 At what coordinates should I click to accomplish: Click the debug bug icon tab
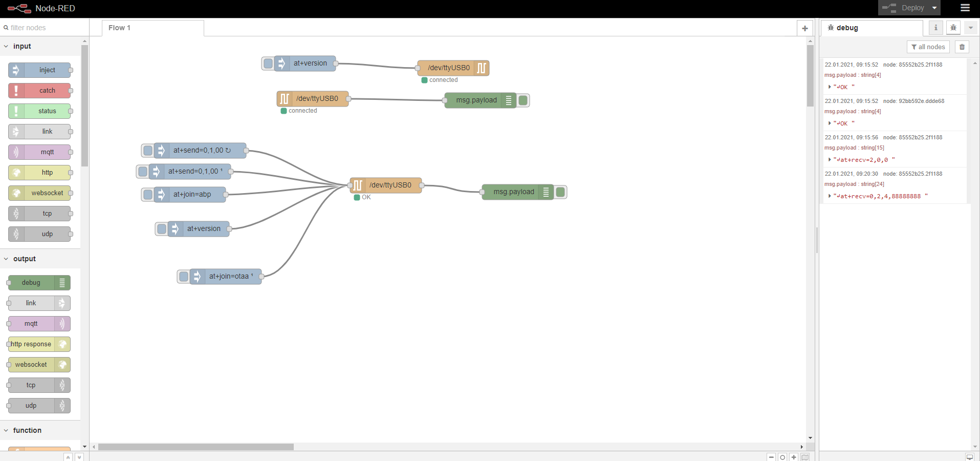click(x=953, y=28)
